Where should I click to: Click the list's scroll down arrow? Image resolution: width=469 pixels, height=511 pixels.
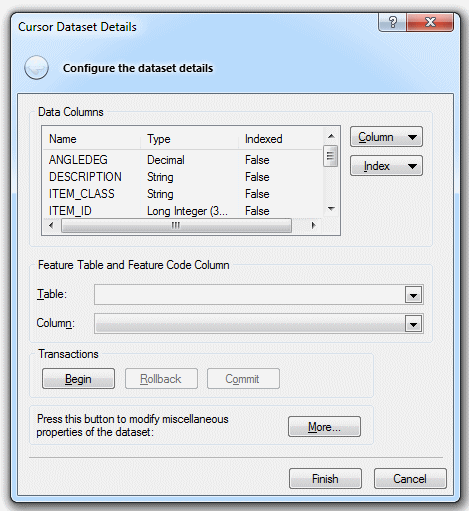click(331, 209)
